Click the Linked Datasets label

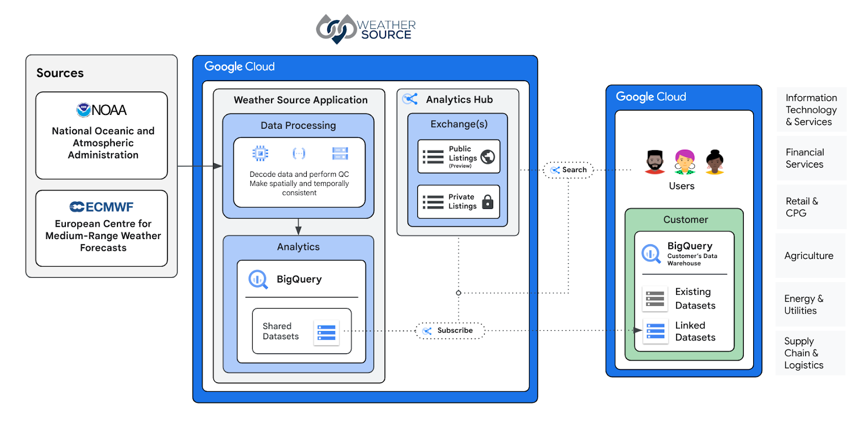click(695, 332)
